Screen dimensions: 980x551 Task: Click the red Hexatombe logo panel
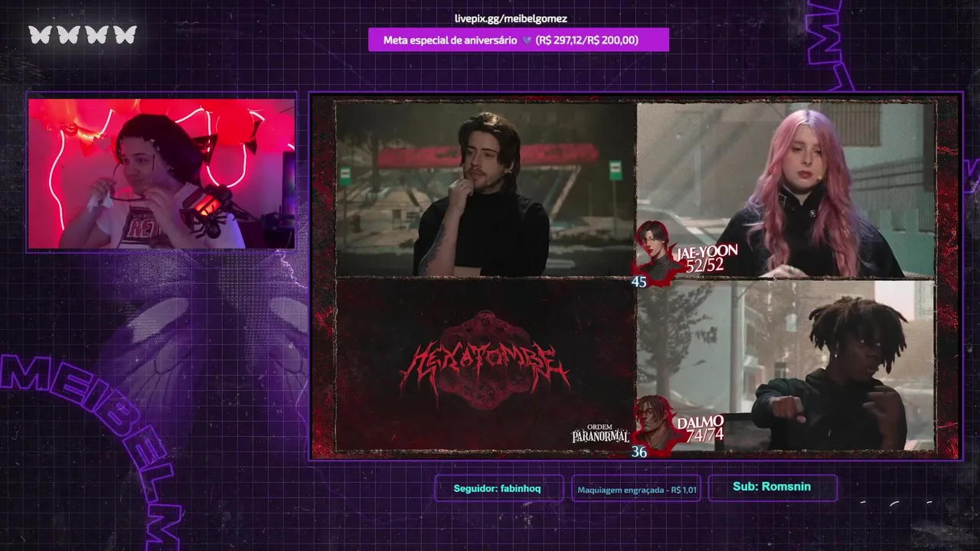click(485, 364)
